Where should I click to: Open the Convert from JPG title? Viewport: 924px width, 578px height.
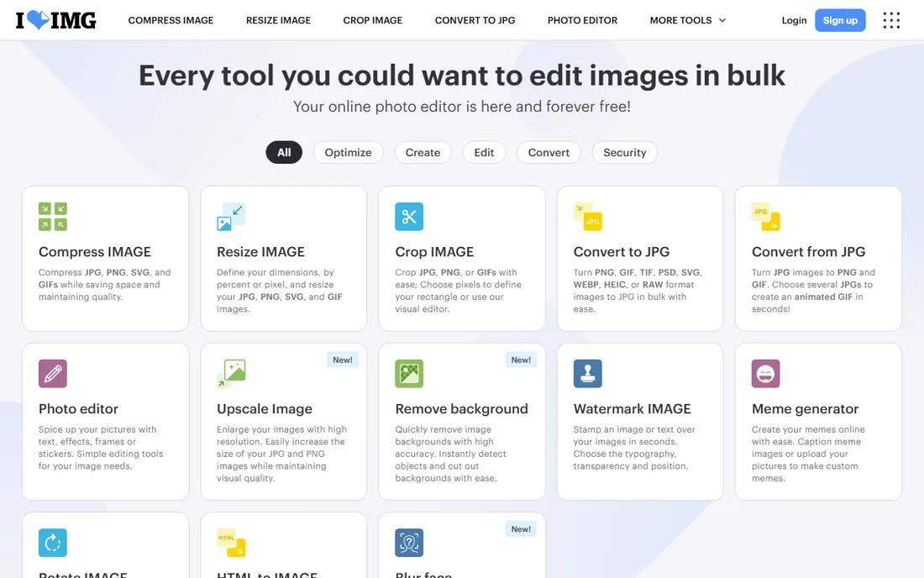click(x=808, y=251)
